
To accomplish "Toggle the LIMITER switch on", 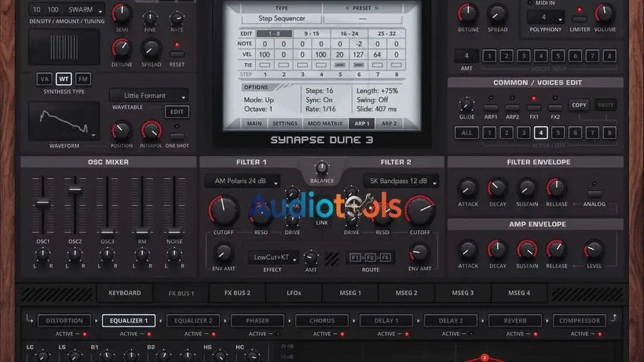I will [579, 18].
